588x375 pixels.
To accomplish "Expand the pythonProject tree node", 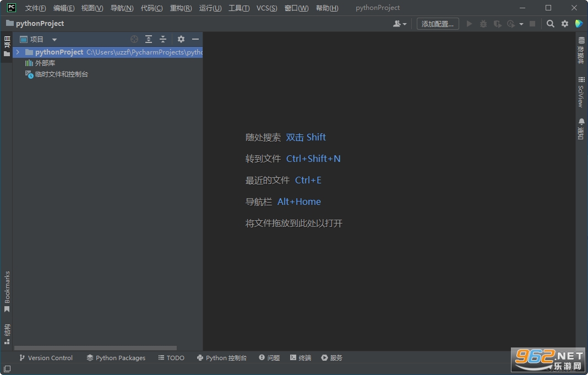I will coord(18,52).
